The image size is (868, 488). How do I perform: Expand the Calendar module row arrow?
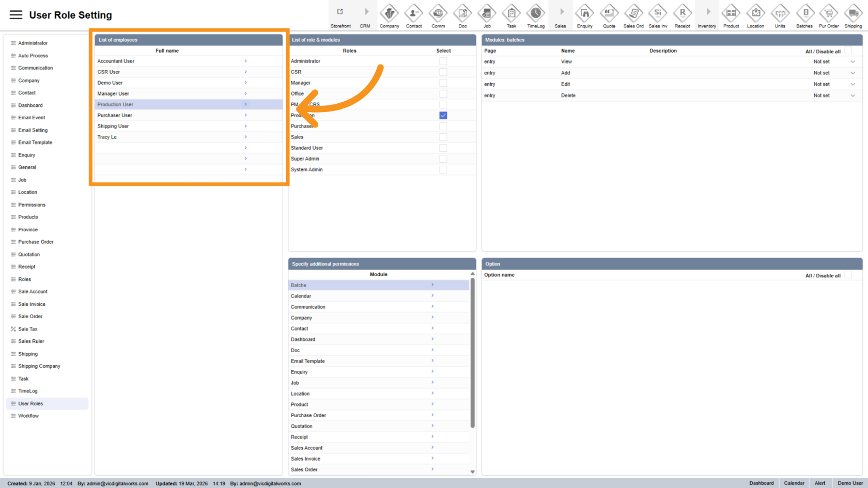(x=432, y=296)
